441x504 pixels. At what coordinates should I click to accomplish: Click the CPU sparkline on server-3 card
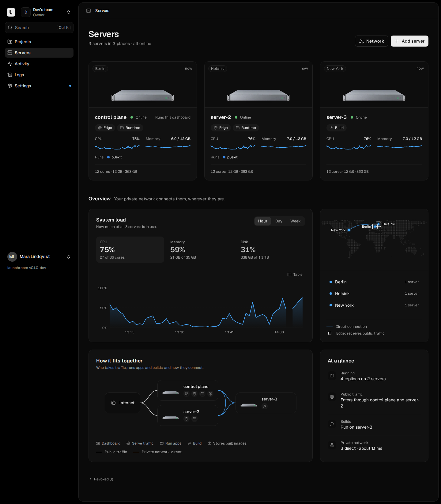[x=349, y=147]
